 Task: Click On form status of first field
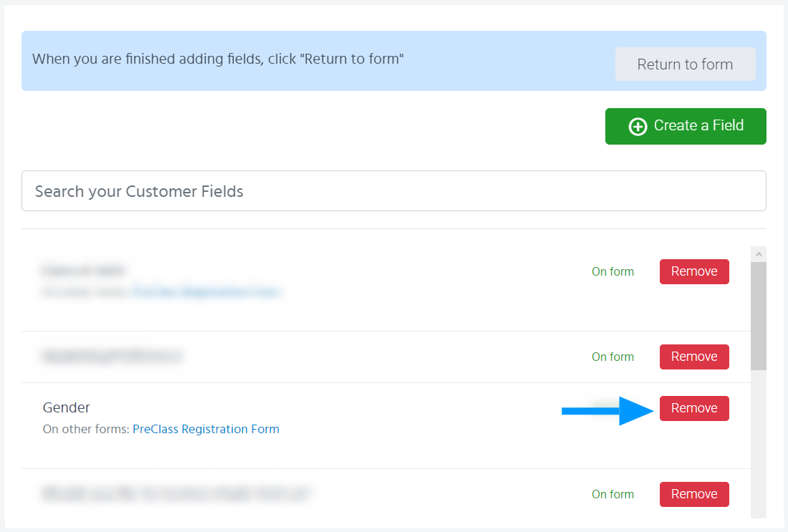pos(612,271)
